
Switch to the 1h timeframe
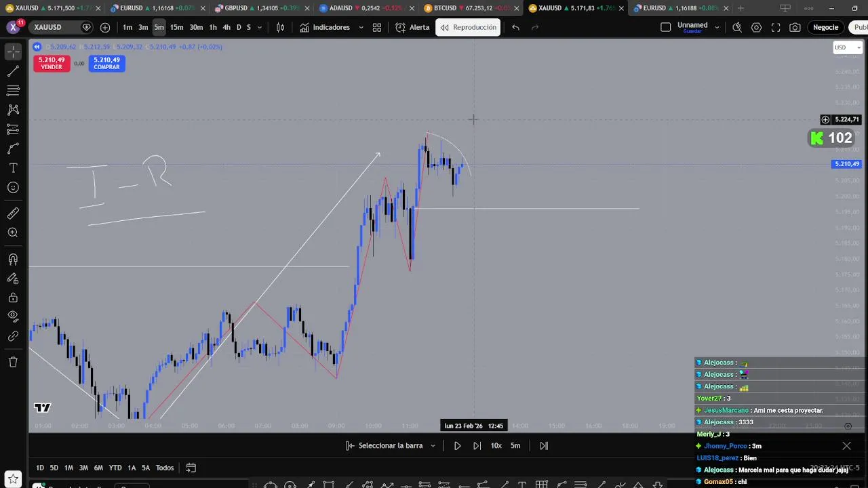pos(213,27)
